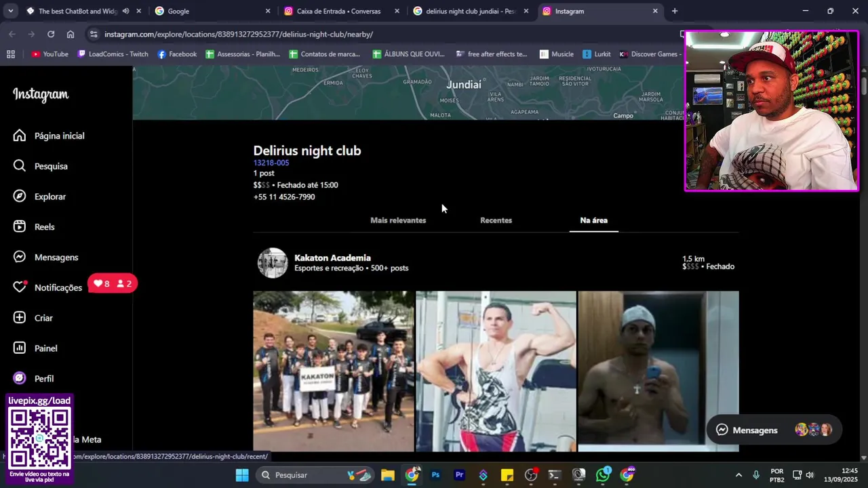Screen dimensions: 868x488
Task: Open a new browser tab
Action: pos(674,11)
